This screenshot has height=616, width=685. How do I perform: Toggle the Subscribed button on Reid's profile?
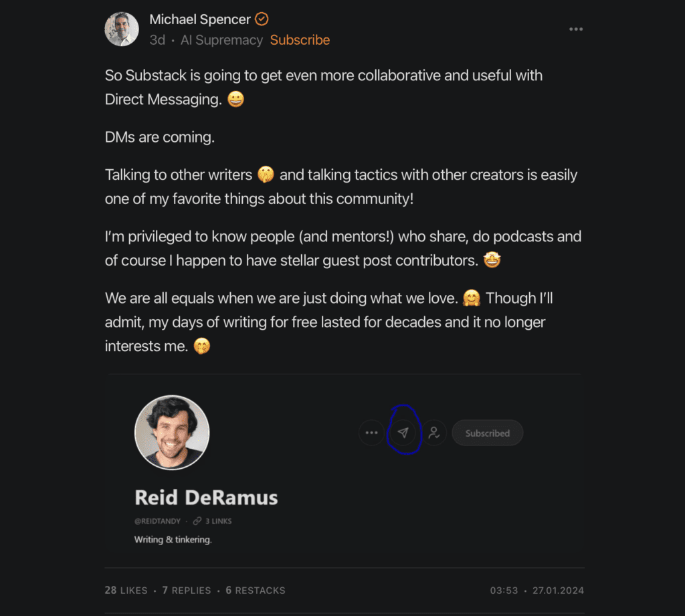(487, 433)
